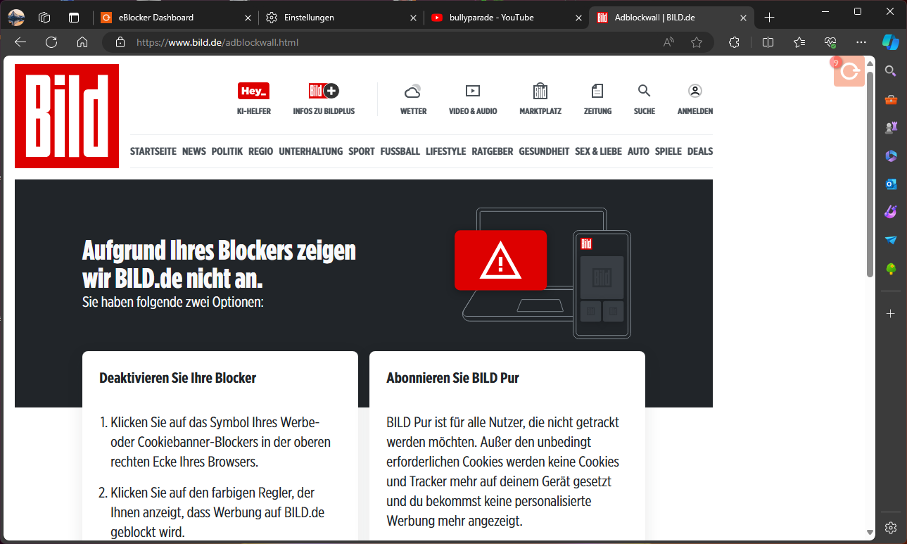Click the orange eBlocker overlay icon

[x=849, y=71]
